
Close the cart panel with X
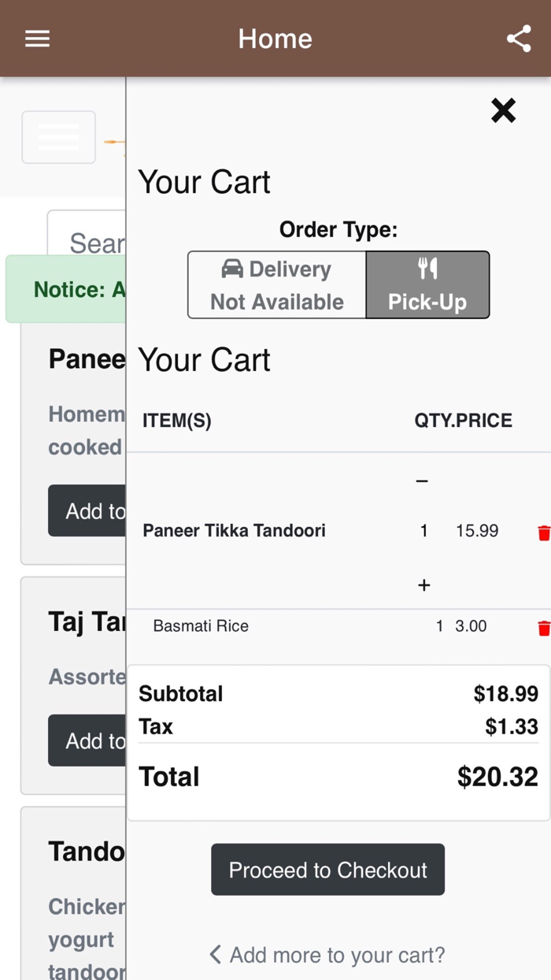(x=503, y=111)
